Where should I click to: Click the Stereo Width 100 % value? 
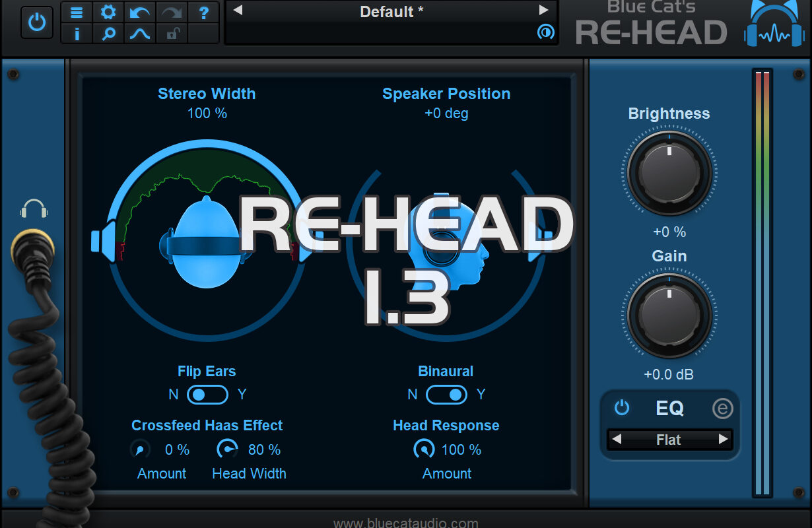coord(207,114)
